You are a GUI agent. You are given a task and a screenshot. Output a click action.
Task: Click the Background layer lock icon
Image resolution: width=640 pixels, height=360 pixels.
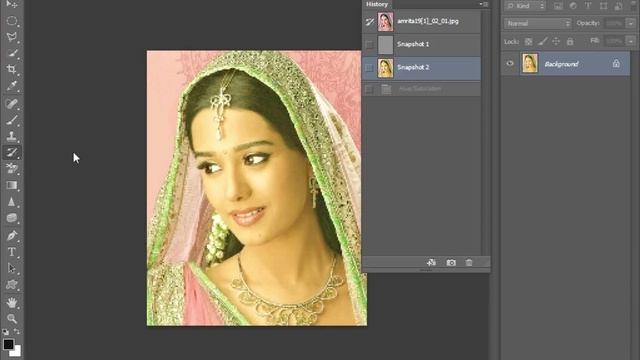pyautogui.click(x=616, y=63)
